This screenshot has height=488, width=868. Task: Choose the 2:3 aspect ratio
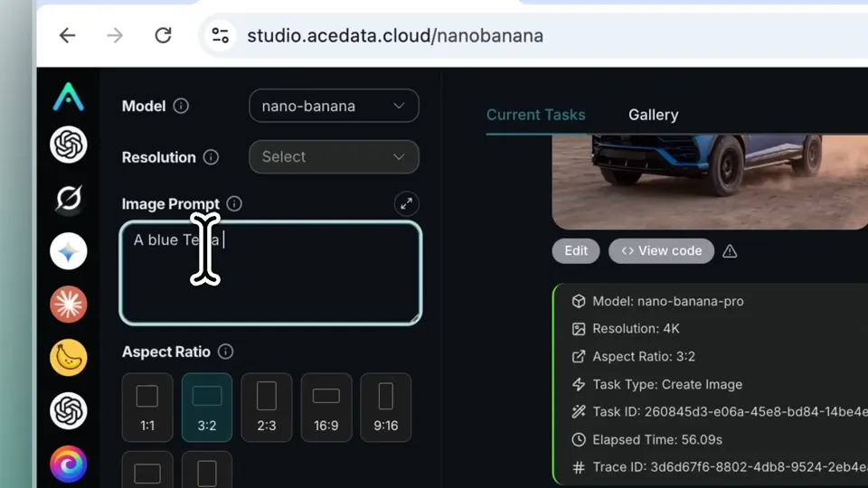(266, 408)
